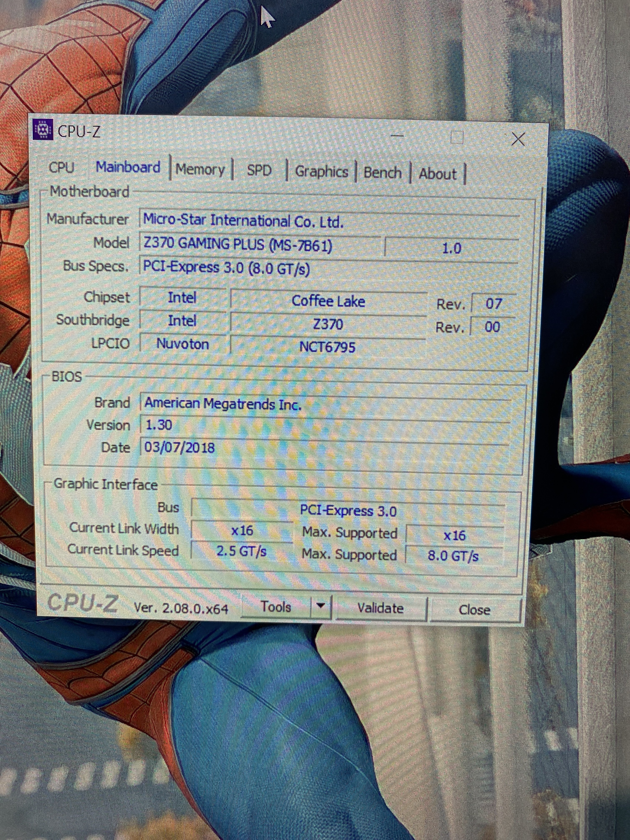This screenshot has width=630, height=840.
Task: Click the CPU-Z title bar icon
Action: 43,130
